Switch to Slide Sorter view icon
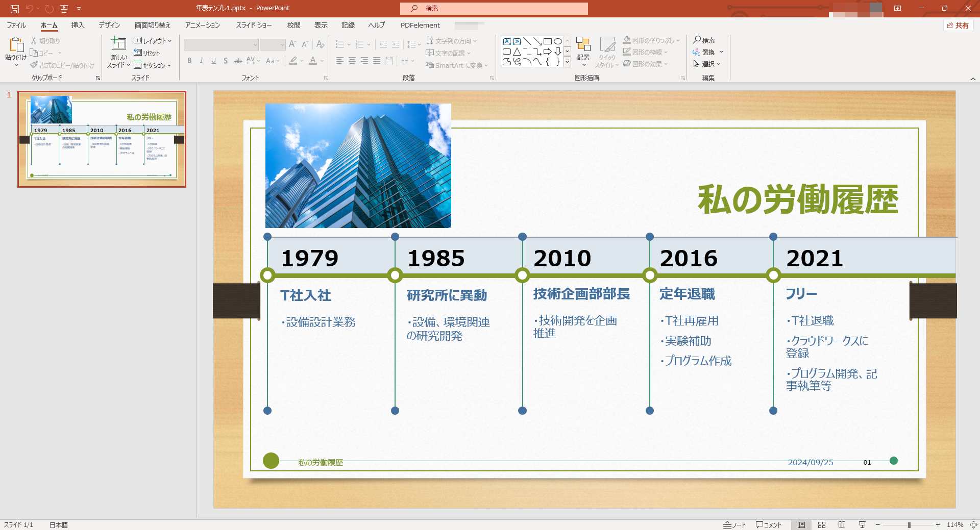 point(822,524)
